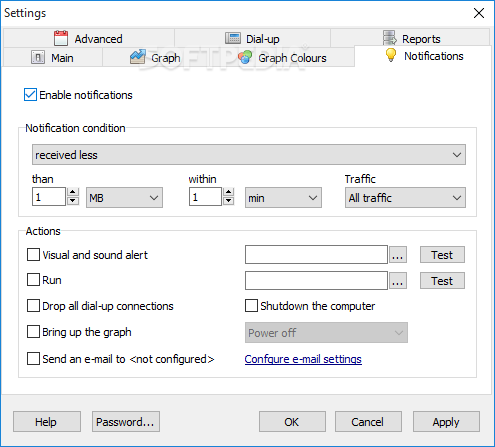495x447 pixels.
Task: Browse for a sound alert file
Action: (397, 255)
